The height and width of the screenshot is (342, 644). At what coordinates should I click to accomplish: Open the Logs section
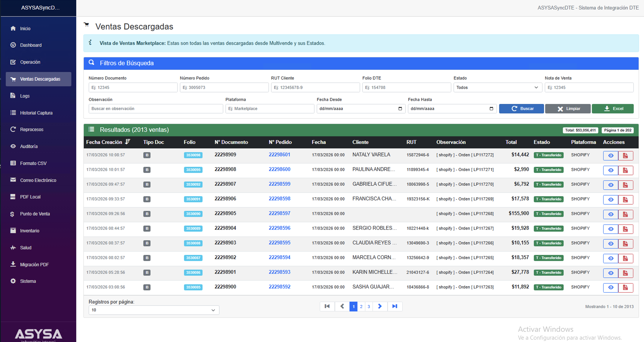click(25, 96)
